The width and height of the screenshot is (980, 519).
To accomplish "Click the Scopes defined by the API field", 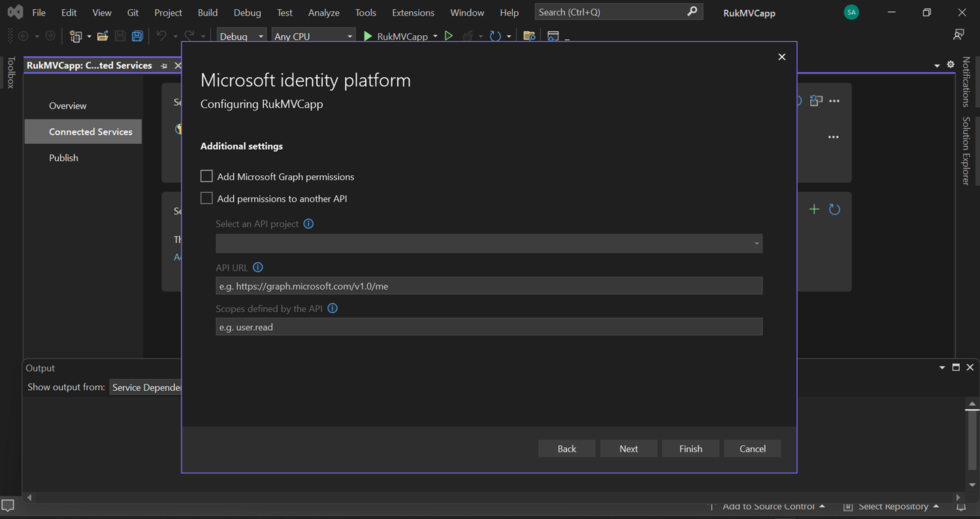I will pyautogui.click(x=489, y=327).
